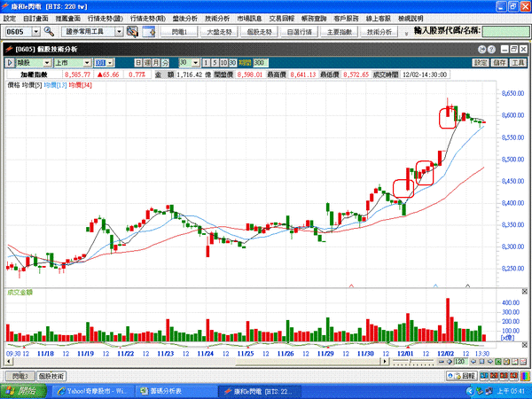The width and height of the screenshot is (532, 399).
Task: Click the square icon between the arrow icons
Action: (x=481, y=362)
